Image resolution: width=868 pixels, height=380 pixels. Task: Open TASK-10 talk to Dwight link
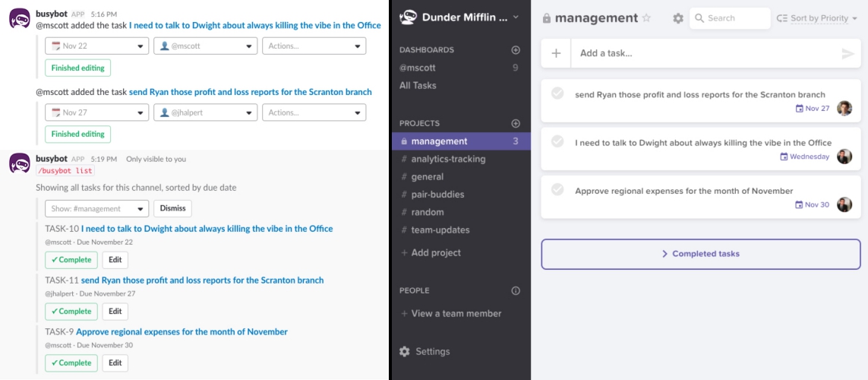[x=207, y=228]
